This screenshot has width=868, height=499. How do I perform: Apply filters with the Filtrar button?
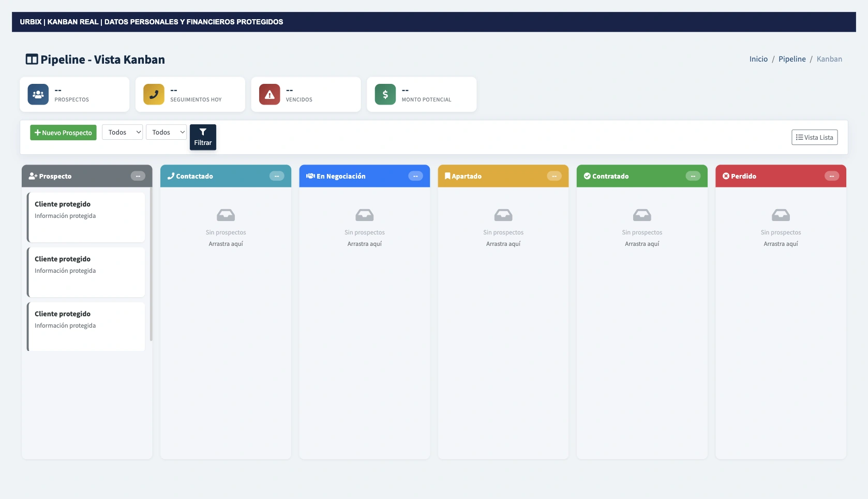(203, 137)
